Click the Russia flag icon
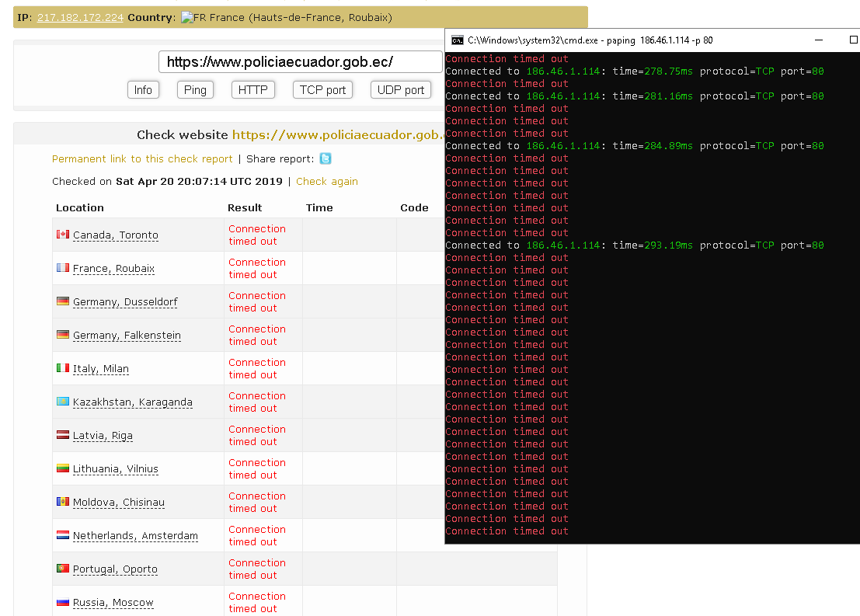 pyautogui.click(x=63, y=602)
